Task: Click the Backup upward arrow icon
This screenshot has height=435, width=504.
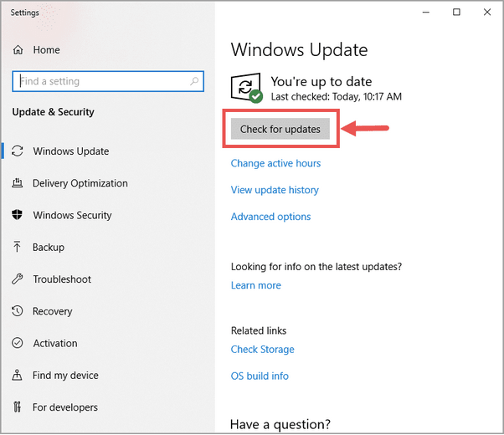Action: (x=17, y=247)
